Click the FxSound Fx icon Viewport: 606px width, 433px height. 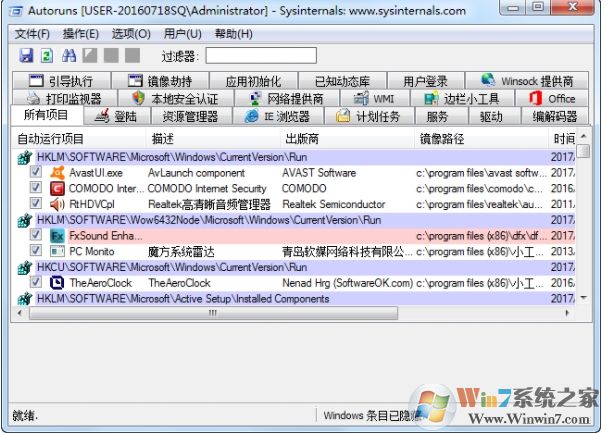(57, 235)
